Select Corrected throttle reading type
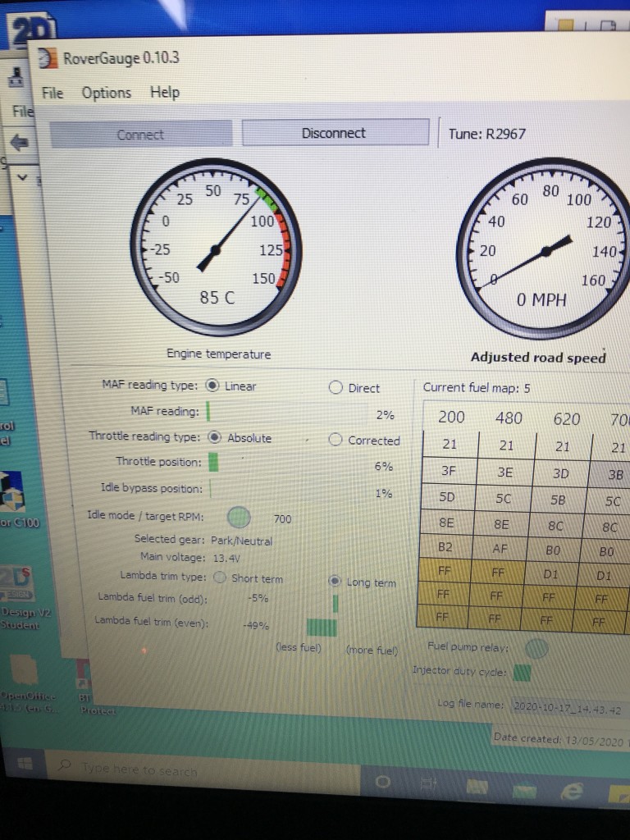This screenshot has width=630, height=840. (336, 440)
